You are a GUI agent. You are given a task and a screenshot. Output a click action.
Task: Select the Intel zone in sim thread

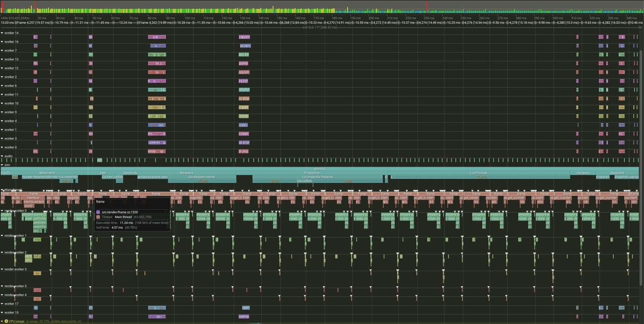tap(103, 173)
